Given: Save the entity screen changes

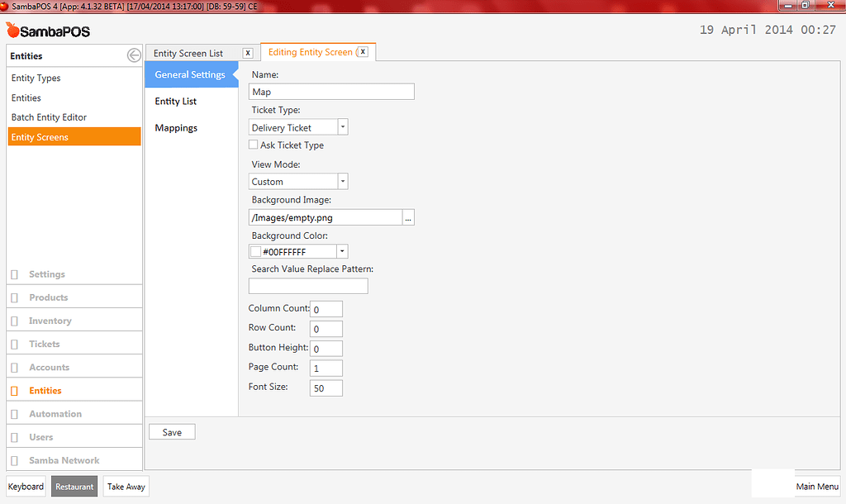Looking at the screenshot, I should click(x=172, y=431).
